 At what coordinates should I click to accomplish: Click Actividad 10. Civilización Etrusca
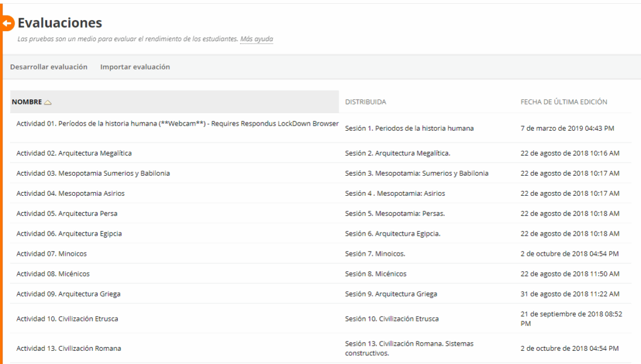pyautogui.click(x=67, y=319)
